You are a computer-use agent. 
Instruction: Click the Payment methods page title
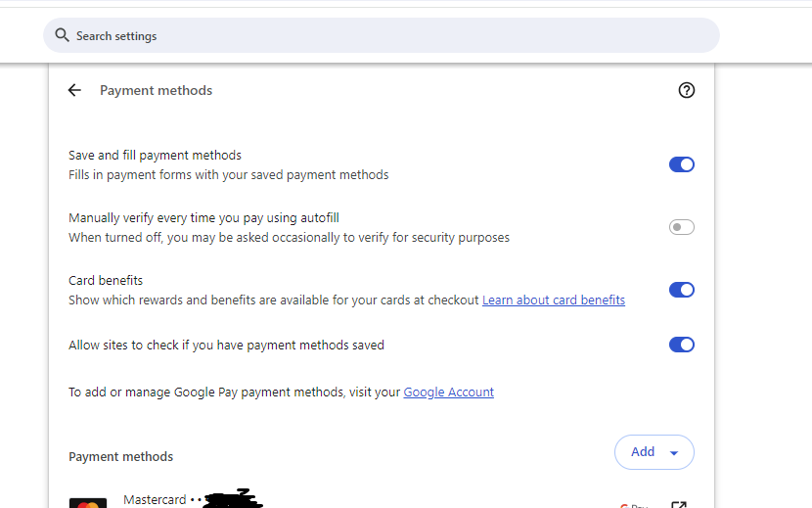pos(156,90)
